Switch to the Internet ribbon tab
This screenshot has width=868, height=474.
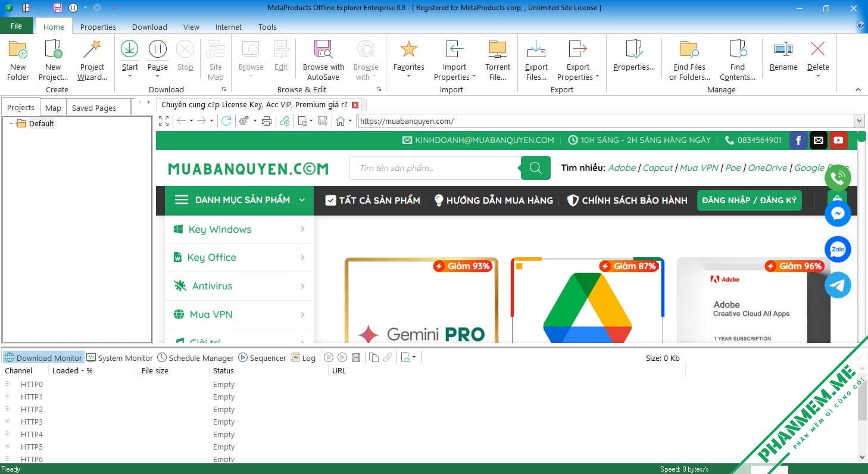(x=229, y=27)
